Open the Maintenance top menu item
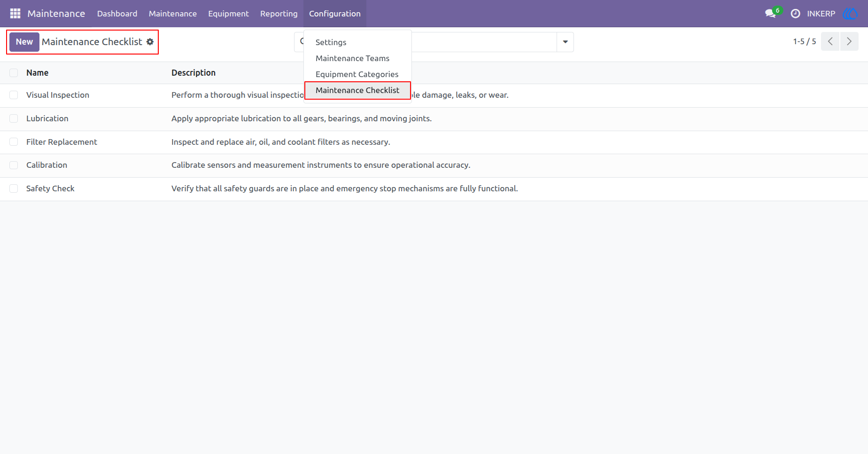 [173, 14]
